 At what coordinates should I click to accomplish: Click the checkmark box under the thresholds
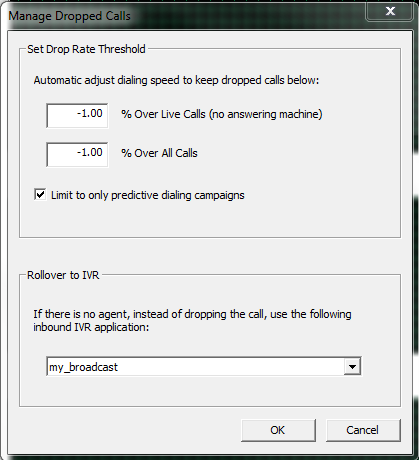40,194
